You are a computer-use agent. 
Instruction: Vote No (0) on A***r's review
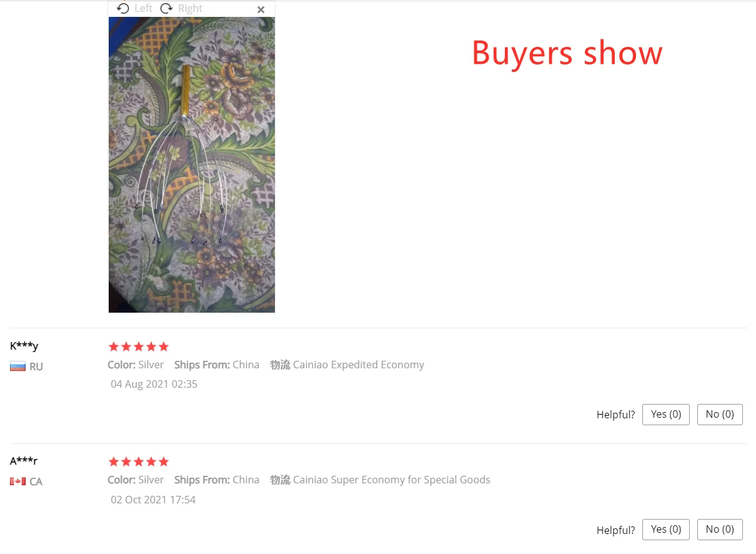tap(720, 529)
